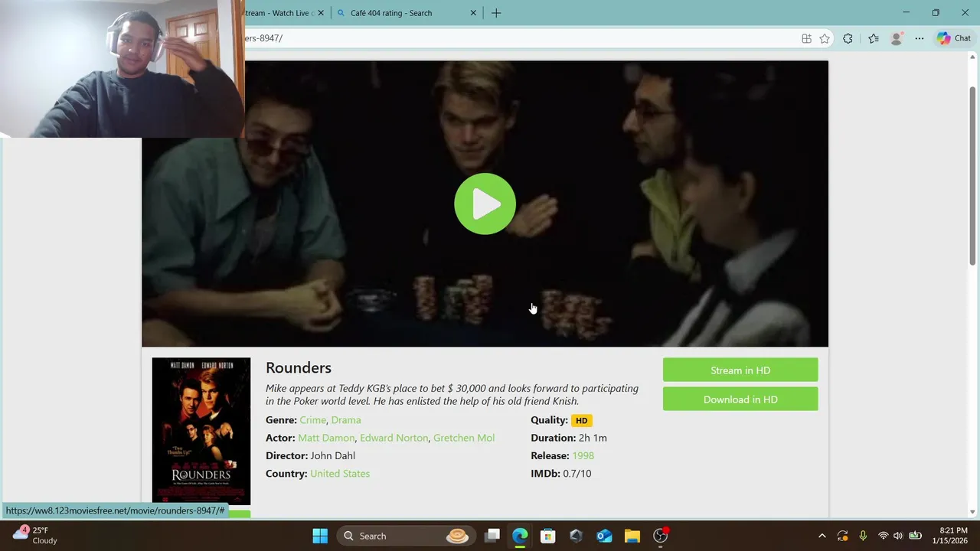Open the United States country link
This screenshot has height=551, width=980.
(x=340, y=474)
